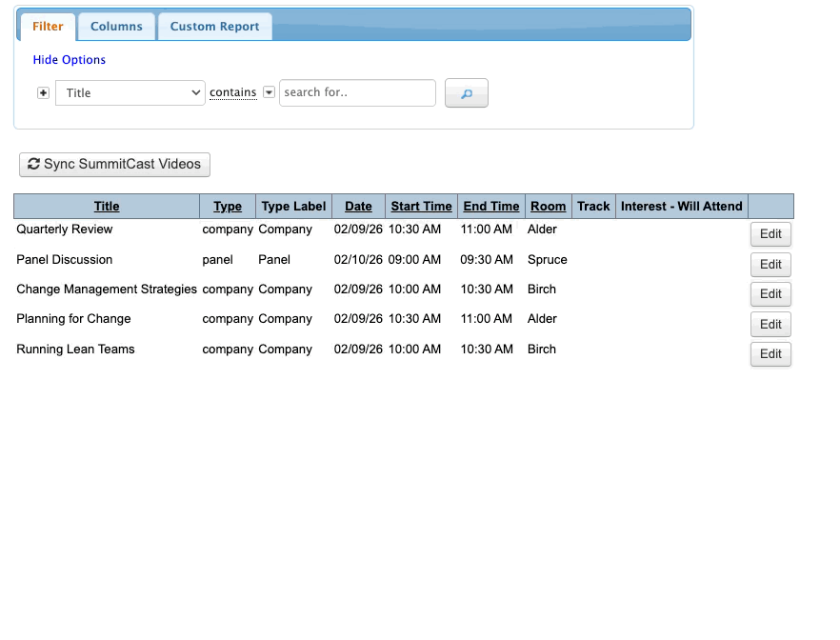Screen dimensions: 840x640
Task: Sort sessions by Date header
Action: (x=358, y=207)
